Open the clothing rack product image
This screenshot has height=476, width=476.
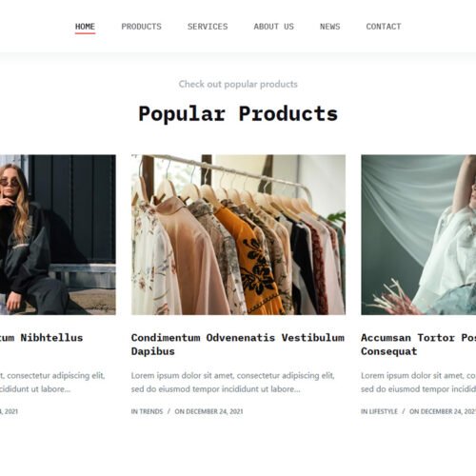tap(238, 235)
